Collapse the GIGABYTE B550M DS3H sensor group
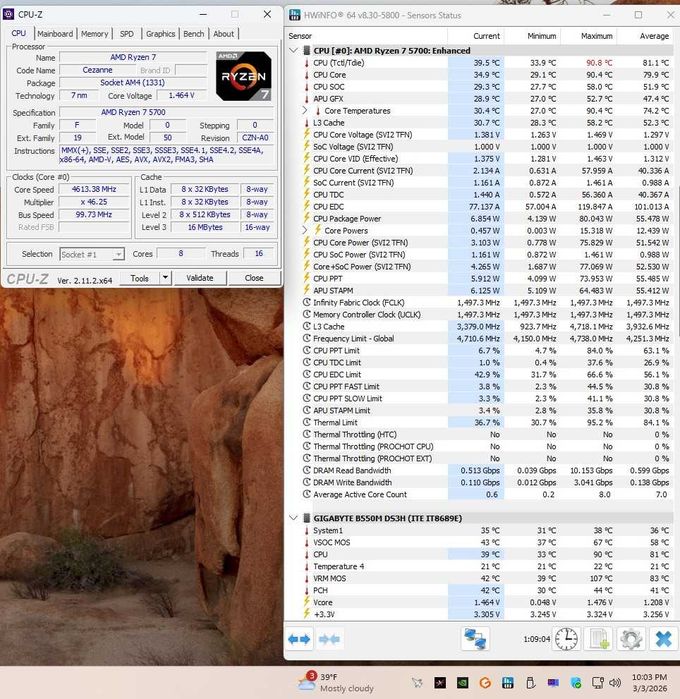 (x=293, y=518)
